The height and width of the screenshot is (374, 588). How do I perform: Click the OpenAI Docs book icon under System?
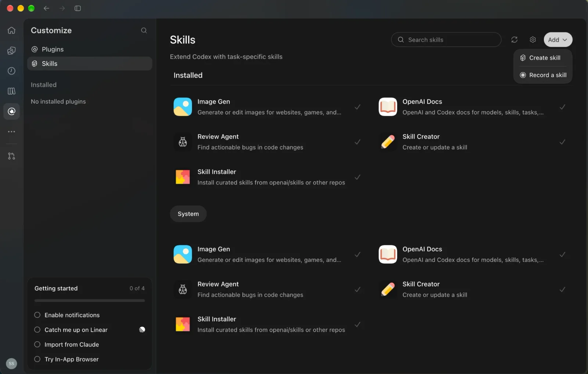click(388, 254)
